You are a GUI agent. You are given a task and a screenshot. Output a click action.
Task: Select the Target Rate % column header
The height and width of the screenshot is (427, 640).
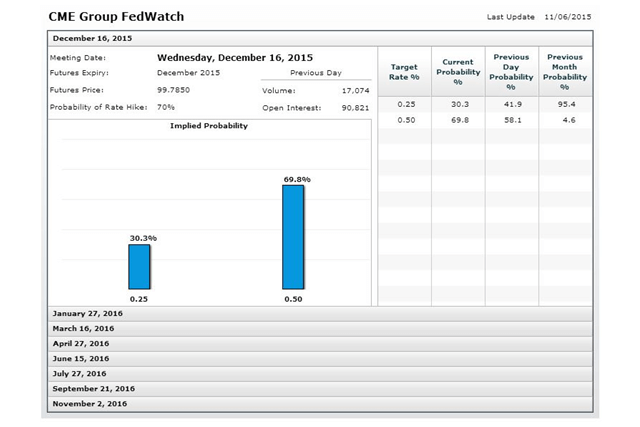pyautogui.click(x=404, y=72)
